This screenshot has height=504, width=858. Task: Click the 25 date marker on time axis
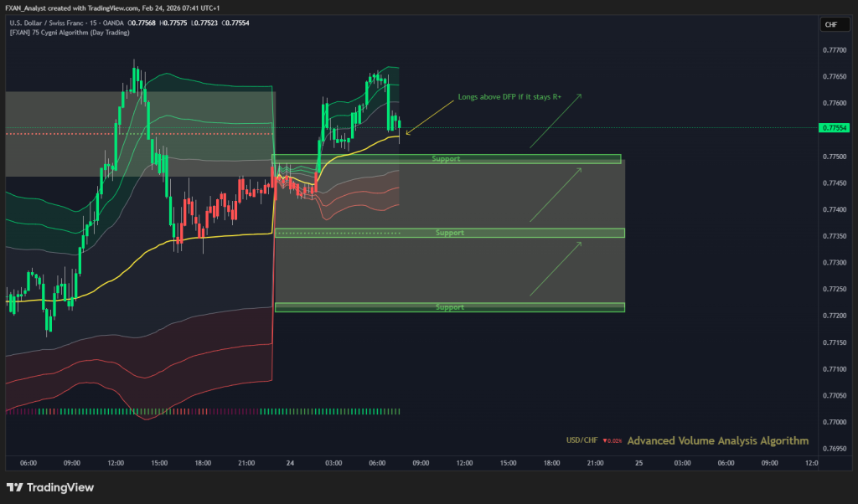pos(638,462)
